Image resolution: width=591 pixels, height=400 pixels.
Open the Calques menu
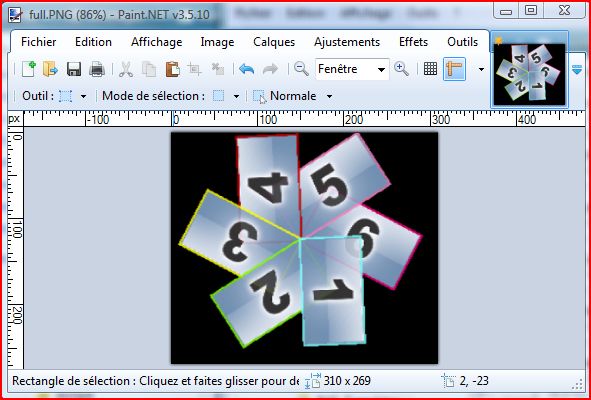click(274, 42)
